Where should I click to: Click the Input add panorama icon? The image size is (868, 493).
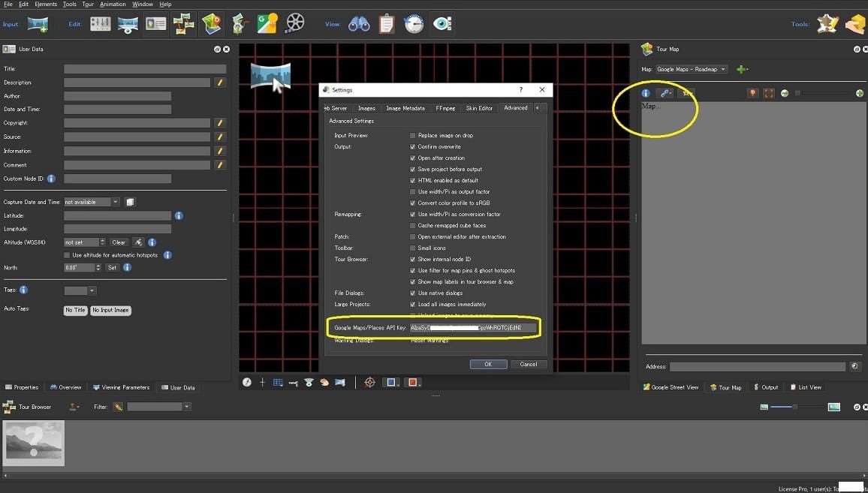pyautogui.click(x=38, y=24)
